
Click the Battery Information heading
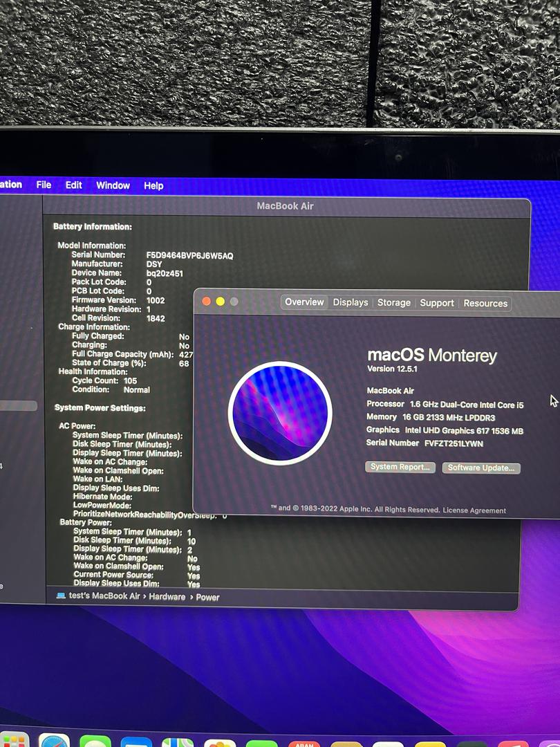coord(93,227)
